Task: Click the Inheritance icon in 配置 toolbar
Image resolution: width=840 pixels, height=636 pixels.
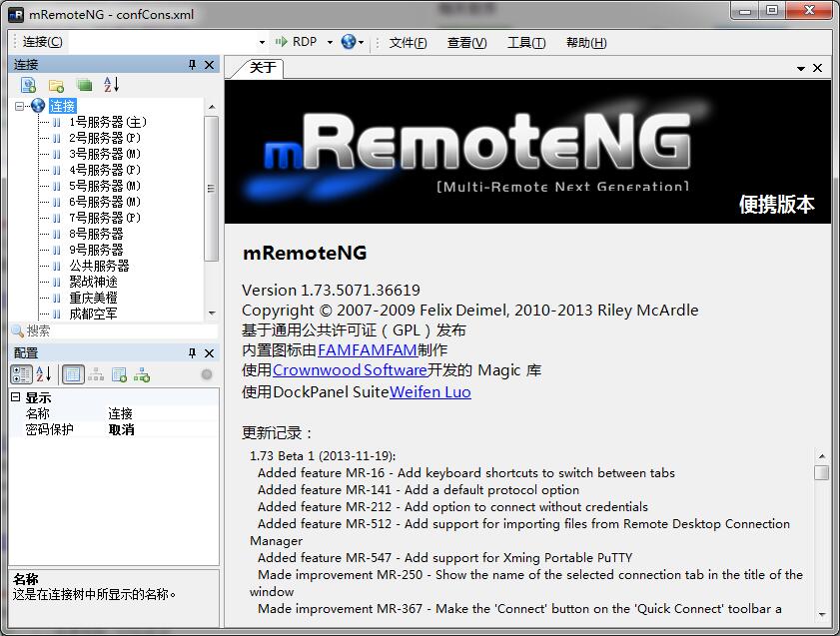Action: click(96, 374)
